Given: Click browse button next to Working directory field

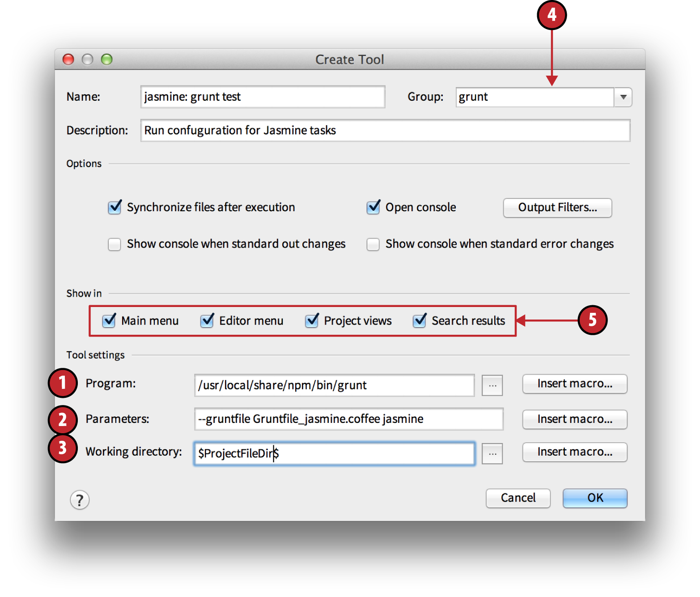Looking at the screenshot, I should pyautogui.click(x=492, y=454).
